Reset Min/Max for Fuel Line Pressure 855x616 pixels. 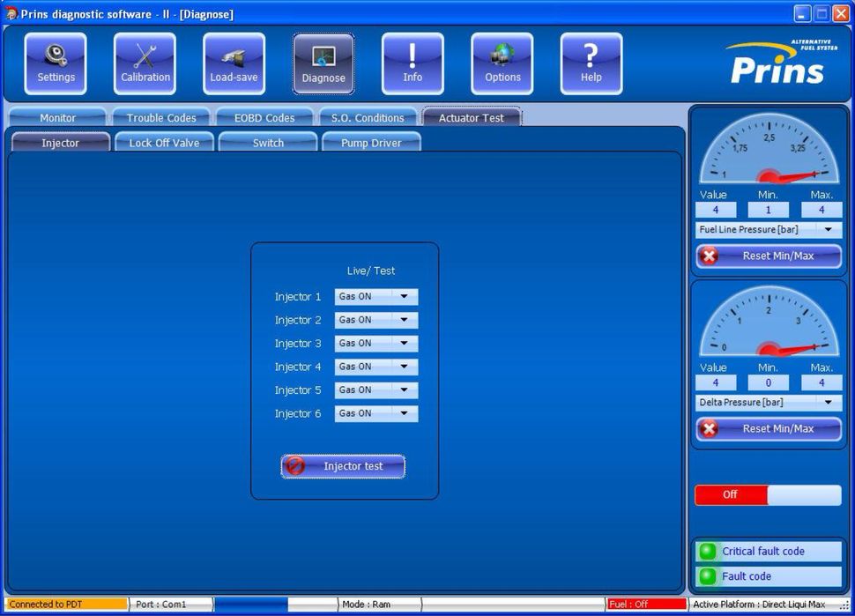point(769,256)
